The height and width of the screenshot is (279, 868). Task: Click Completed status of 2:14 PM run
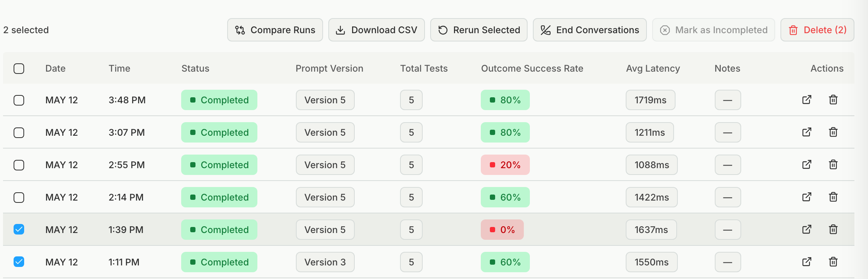219,197
